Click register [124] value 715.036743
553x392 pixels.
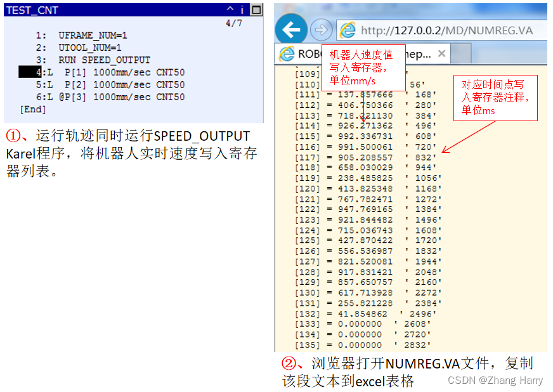tap(365, 230)
